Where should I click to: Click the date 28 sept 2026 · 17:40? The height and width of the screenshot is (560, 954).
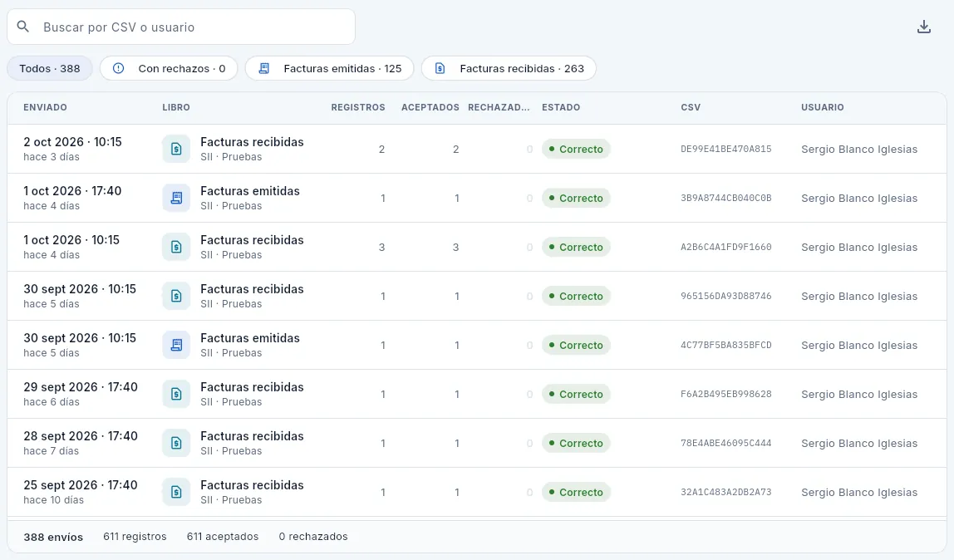(x=81, y=436)
